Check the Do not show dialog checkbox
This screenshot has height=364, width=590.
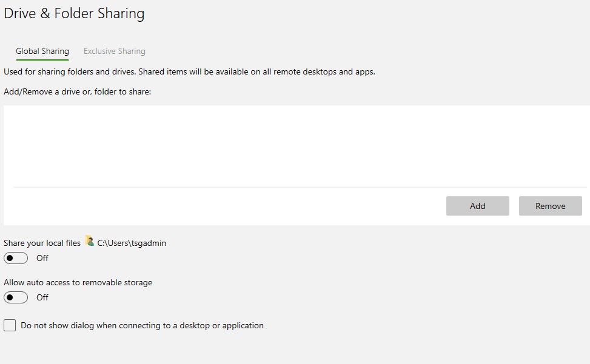[10, 326]
